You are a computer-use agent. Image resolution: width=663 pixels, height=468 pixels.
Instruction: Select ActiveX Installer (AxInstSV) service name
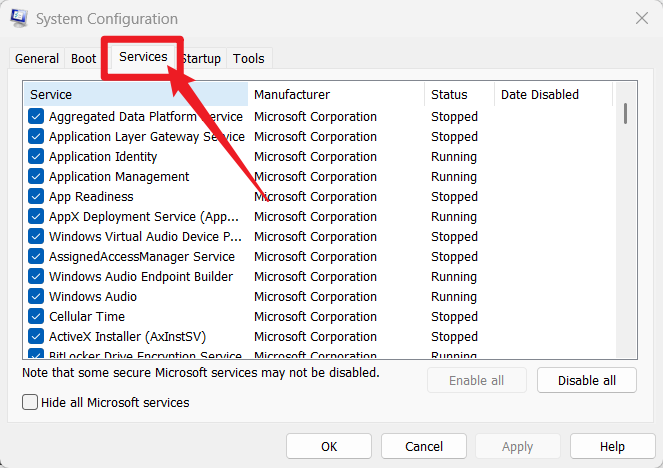127,337
